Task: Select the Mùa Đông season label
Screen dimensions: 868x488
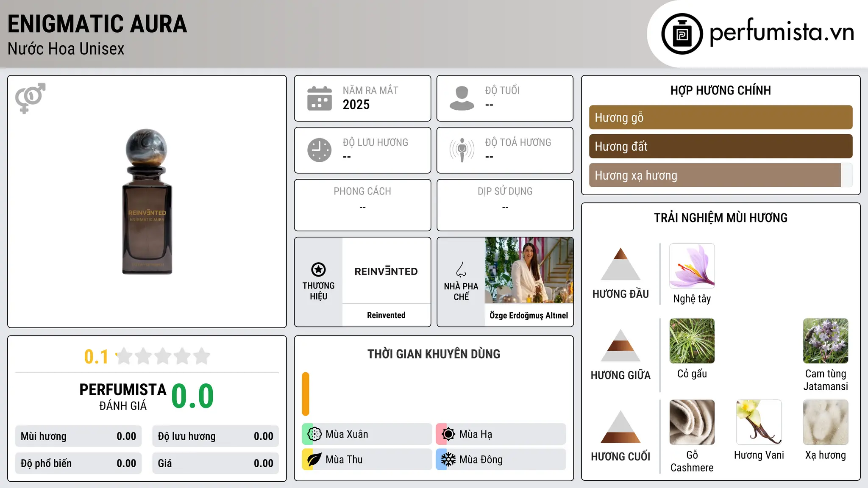Action: click(x=481, y=460)
